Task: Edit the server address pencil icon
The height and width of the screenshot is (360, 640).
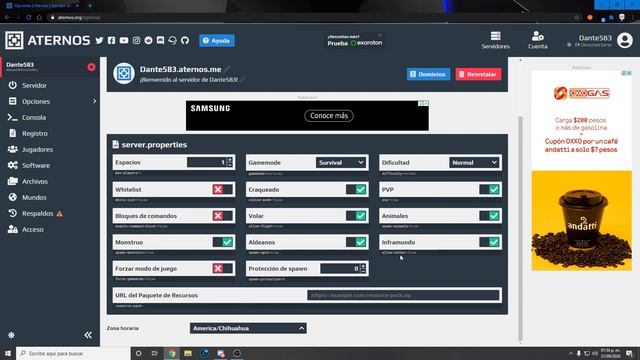Action: pos(227,69)
